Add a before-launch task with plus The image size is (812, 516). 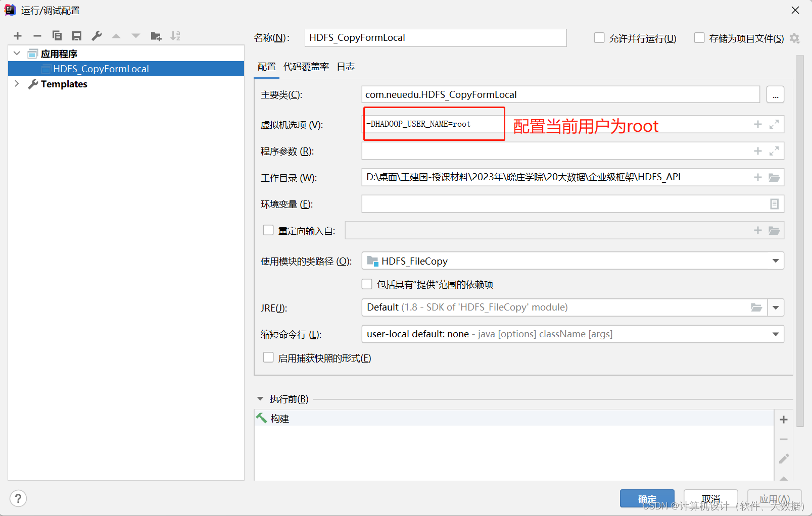784,420
